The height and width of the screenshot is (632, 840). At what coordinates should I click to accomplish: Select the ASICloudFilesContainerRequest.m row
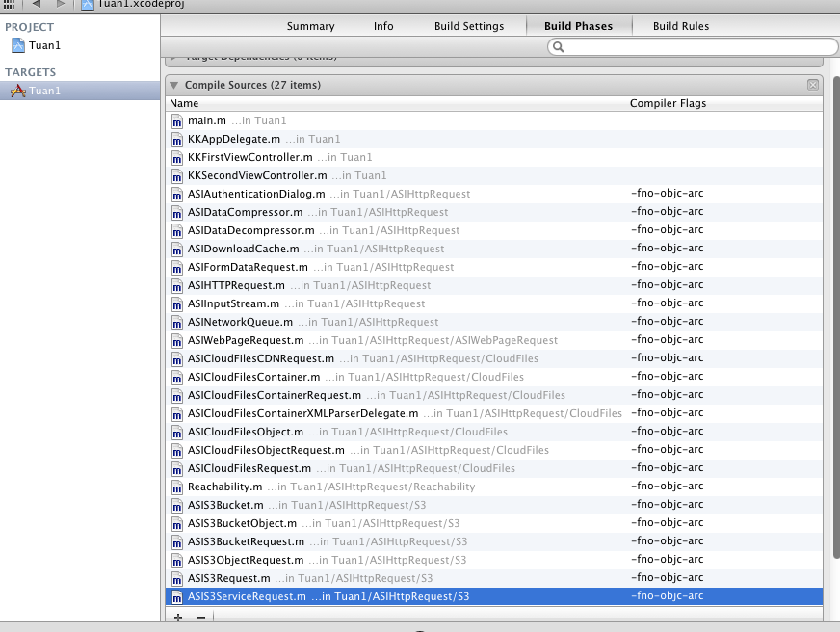tap(494, 395)
